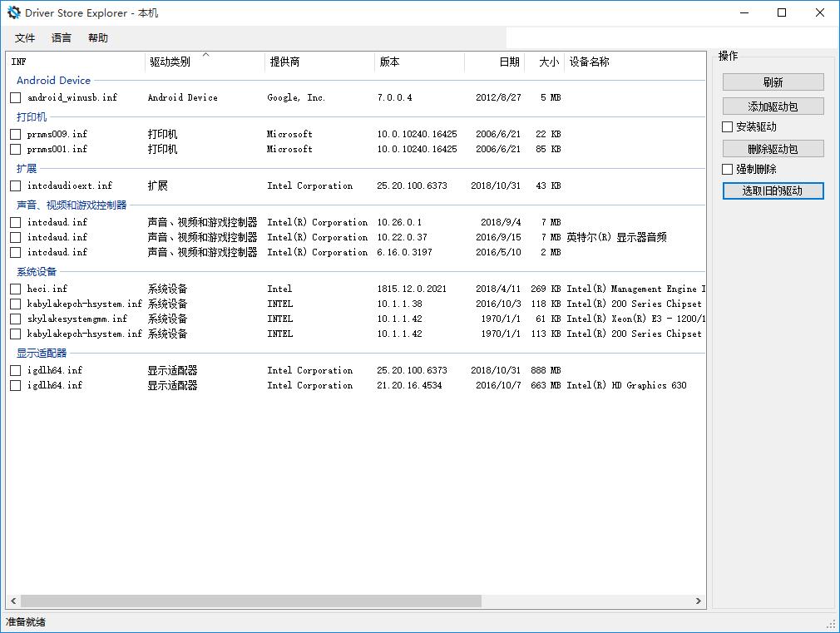Sort the list by the INF column header
Image resolution: width=840 pixels, height=633 pixels.
coord(76,62)
